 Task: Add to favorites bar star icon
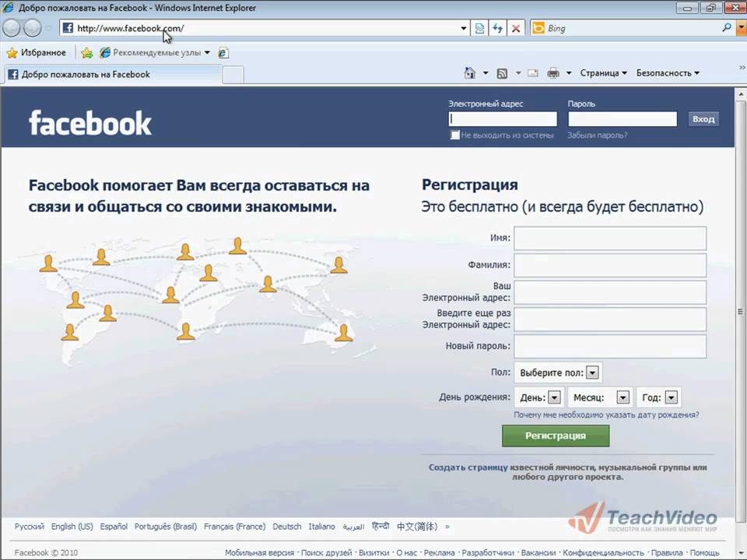coord(86,53)
